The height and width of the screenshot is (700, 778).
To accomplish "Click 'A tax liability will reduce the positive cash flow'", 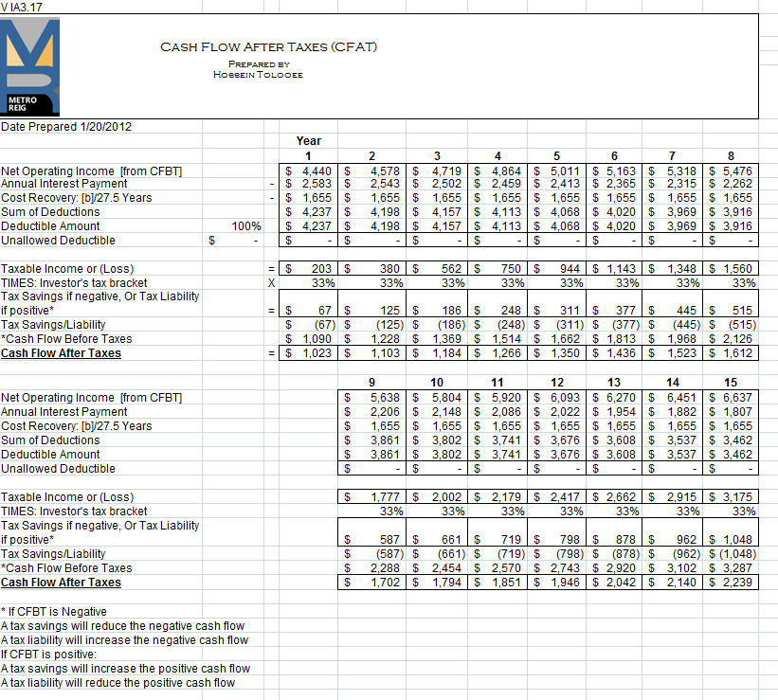I will pos(118,683).
